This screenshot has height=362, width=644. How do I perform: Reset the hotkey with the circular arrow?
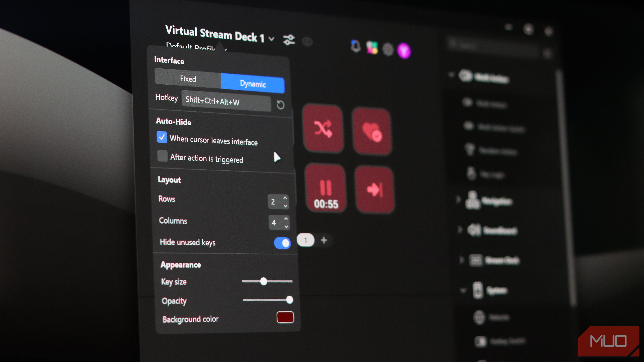280,105
